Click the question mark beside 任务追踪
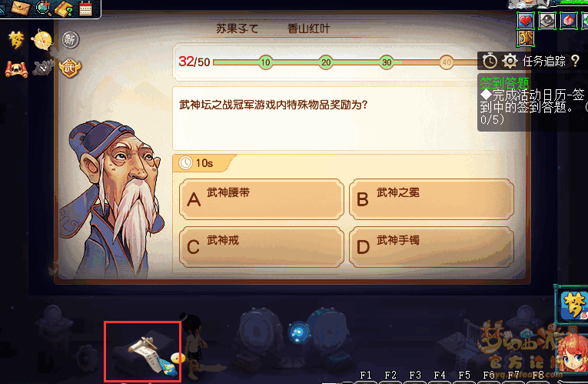This screenshot has height=384, width=588. pos(576,61)
